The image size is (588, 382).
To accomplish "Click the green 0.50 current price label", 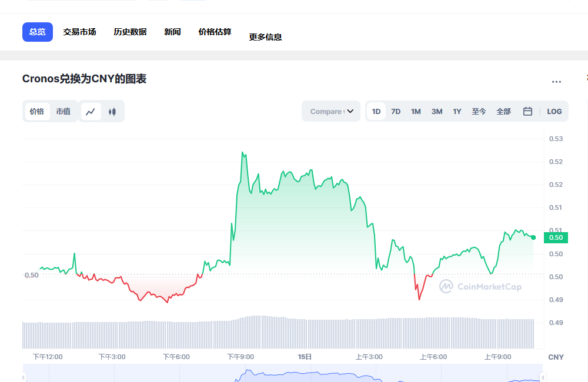I will click(x=556, y=237).
